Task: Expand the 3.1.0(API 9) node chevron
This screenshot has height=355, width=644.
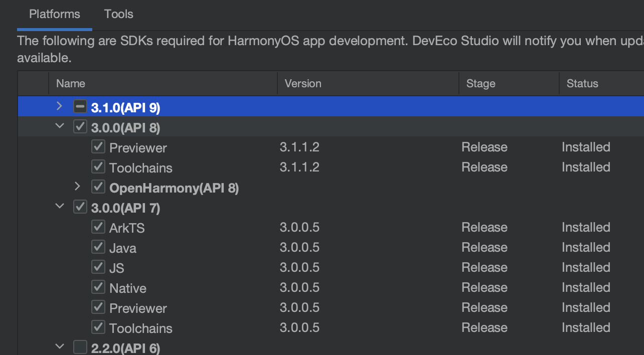Action: [59, 106]
